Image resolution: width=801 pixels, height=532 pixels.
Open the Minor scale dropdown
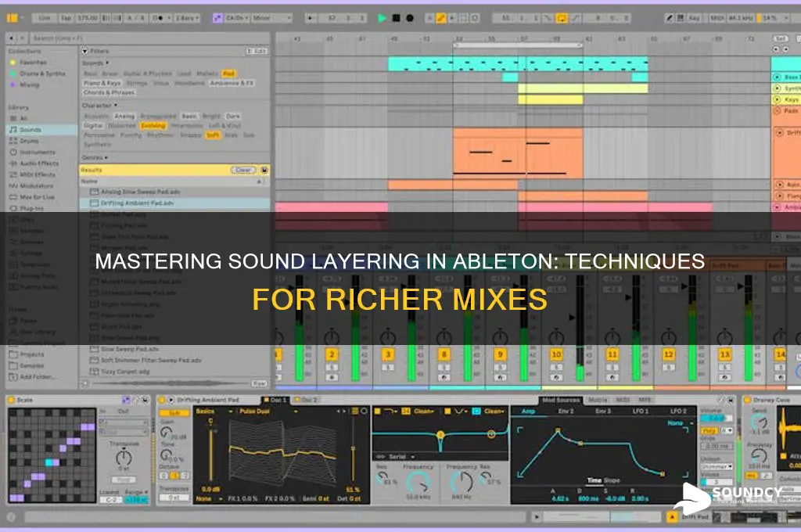tap(271, 18)
